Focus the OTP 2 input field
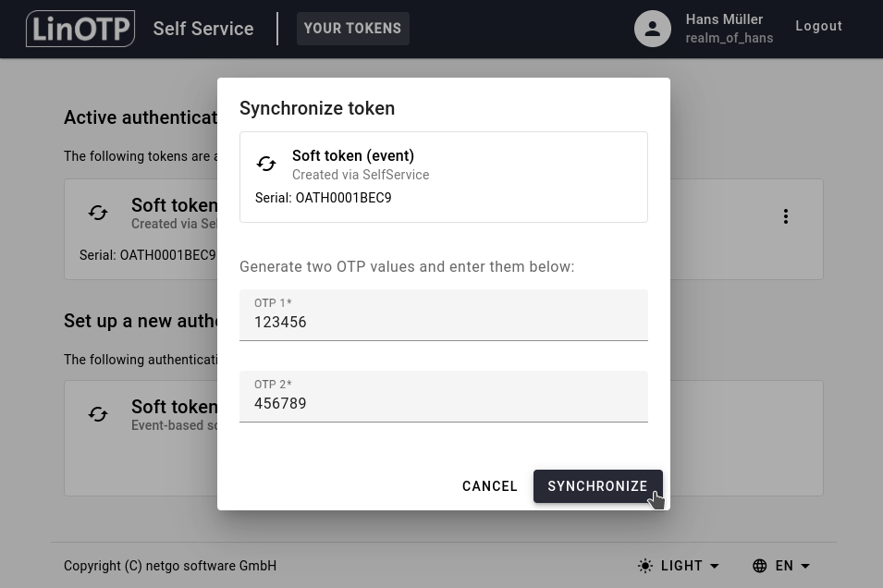The image size is (883, 588). point(443,403)
